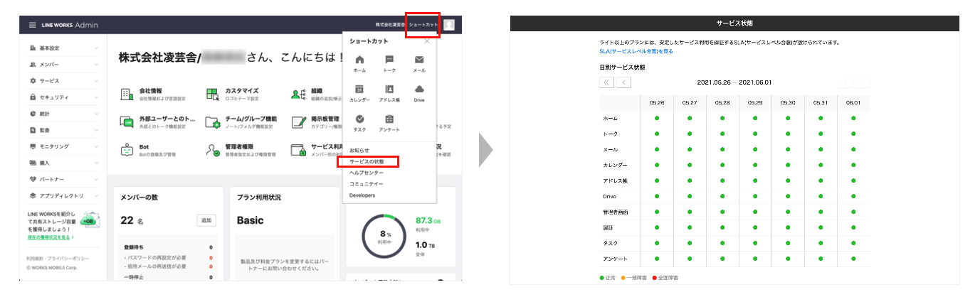Click the Basic plan name text
This screenshot has height=302, width=980.
coord(250,220)
